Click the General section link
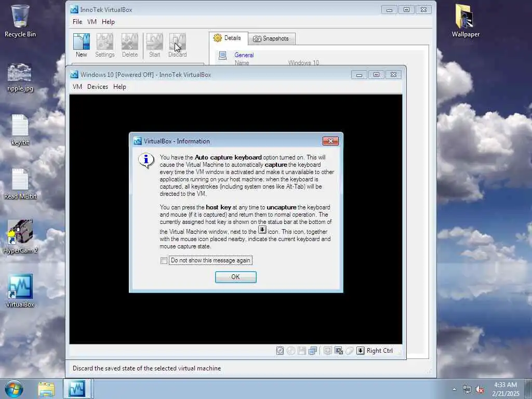 click(x=244, y=55)
